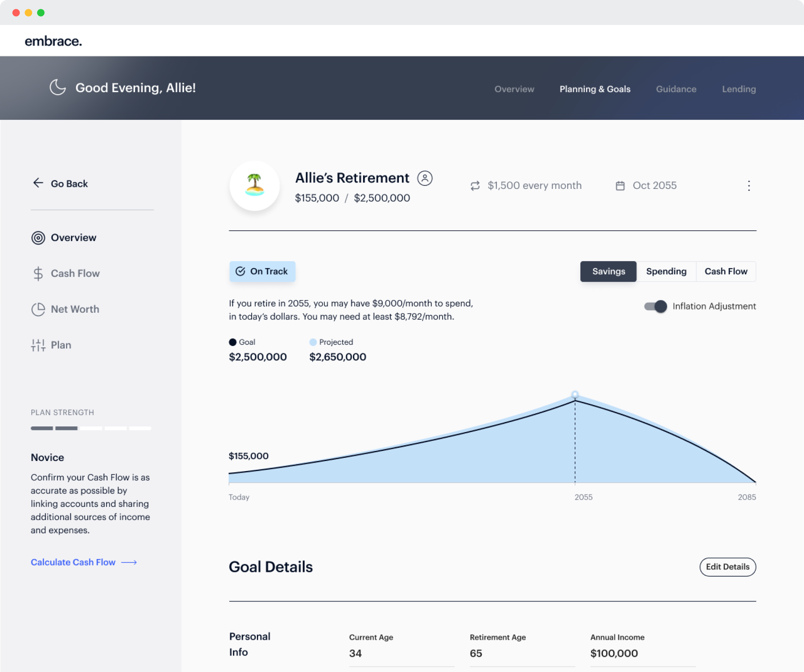Click the Plan sliders icon

38,345
